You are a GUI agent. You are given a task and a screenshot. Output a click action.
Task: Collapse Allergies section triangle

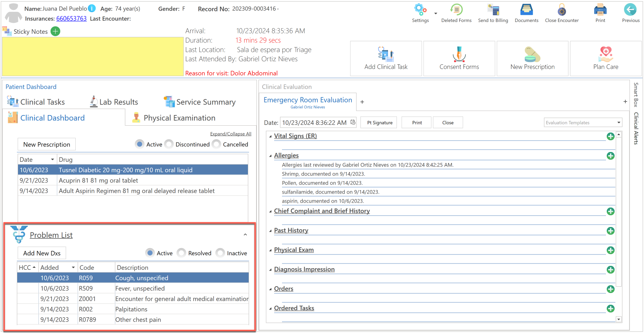270,156
